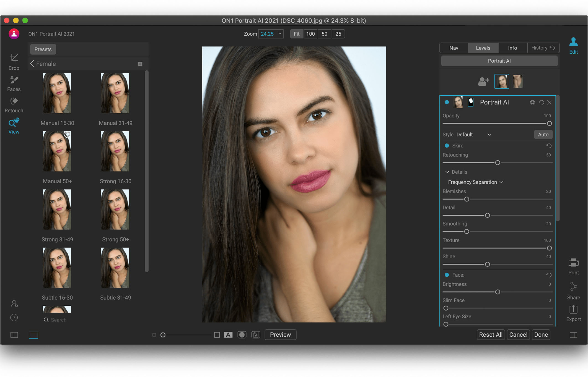This screenshot has height=377, width=588.
Task: Click Reset All
Action: [x=491, y=335]
